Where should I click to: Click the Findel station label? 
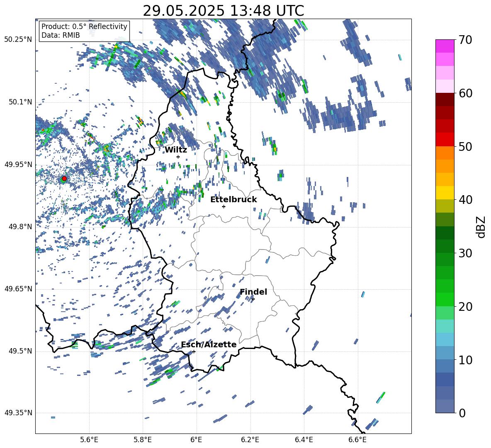pyautogui.click(x=253, y=292)
